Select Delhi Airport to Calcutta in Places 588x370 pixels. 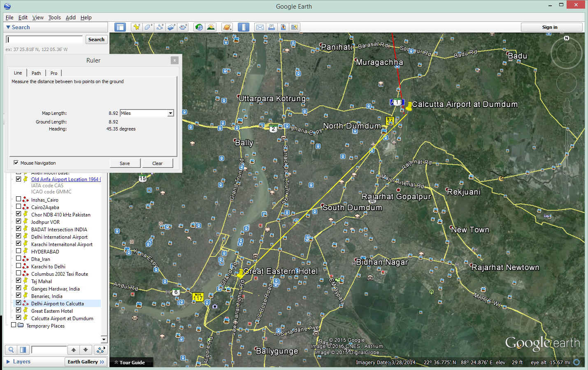[x=57, y=303]
